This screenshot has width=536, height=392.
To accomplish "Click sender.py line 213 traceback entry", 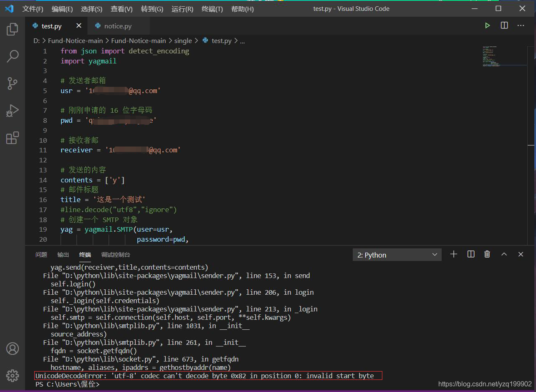I will [180, 309].
